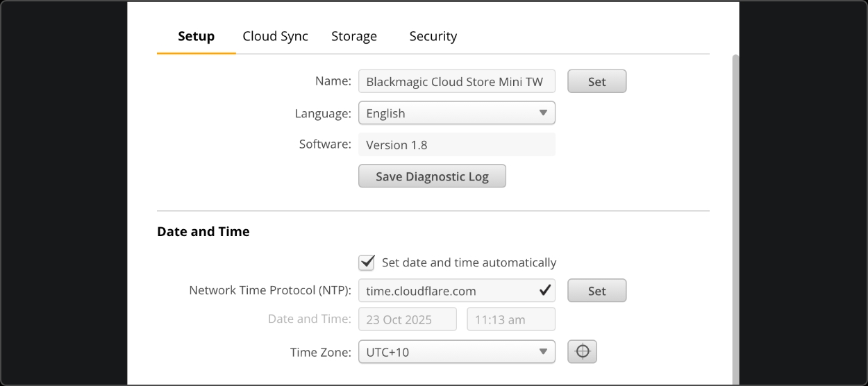This screenshot has height=386, width=868.
Task: Click Set button next to Name field
Action: pyautogui.click(x=596, y=81)
